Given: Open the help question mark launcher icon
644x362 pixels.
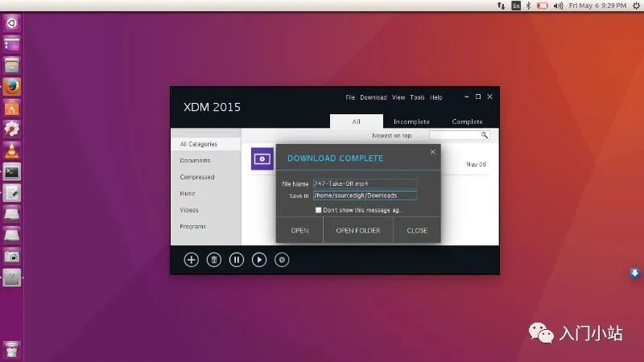Looking at the screenshot, I should [11, 278].
